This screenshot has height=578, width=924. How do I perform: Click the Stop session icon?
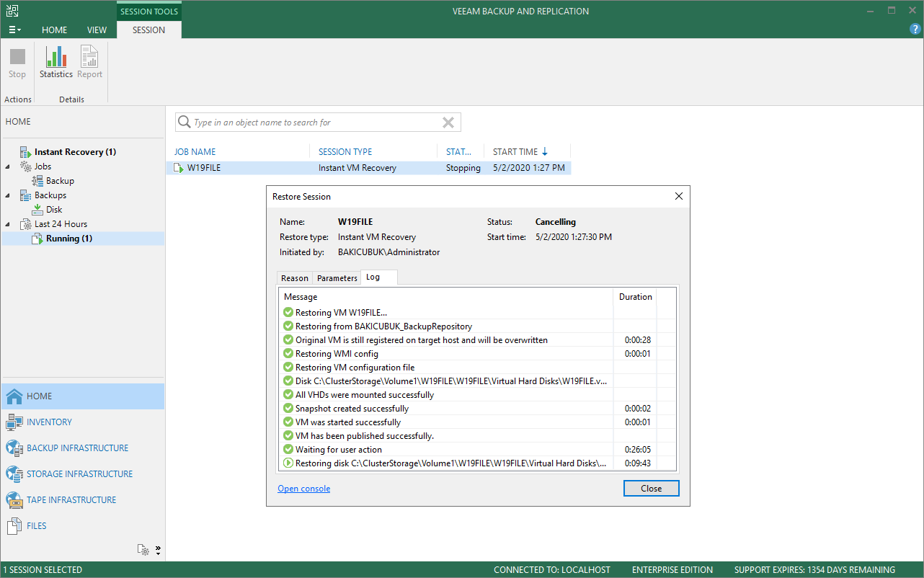tap(17, 56)
